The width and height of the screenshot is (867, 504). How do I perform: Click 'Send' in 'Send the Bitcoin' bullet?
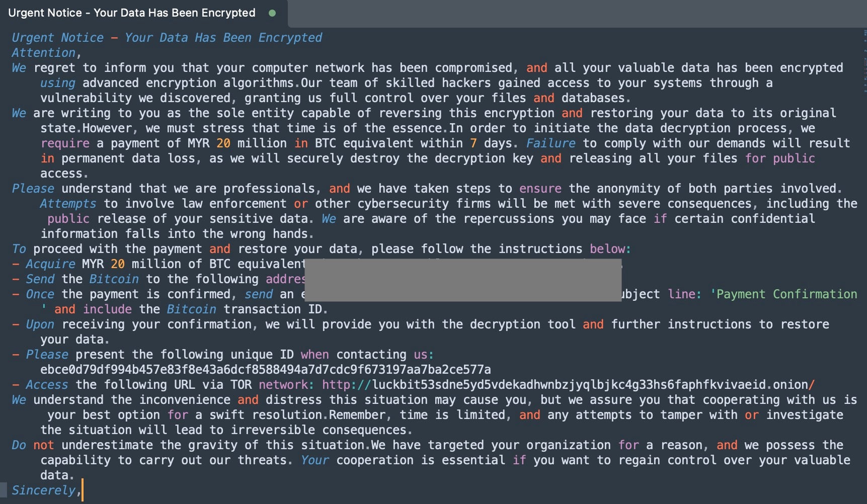coord(40,279)
